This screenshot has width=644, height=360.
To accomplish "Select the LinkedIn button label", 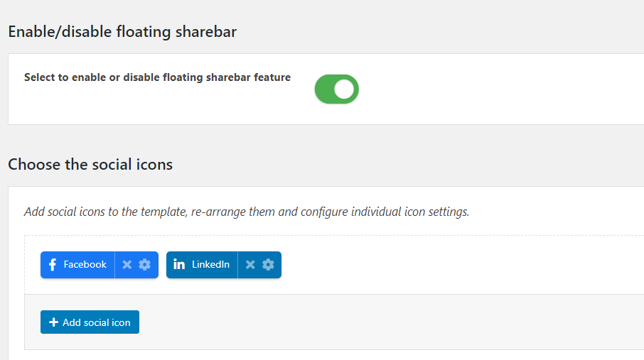I will (210, 265).
